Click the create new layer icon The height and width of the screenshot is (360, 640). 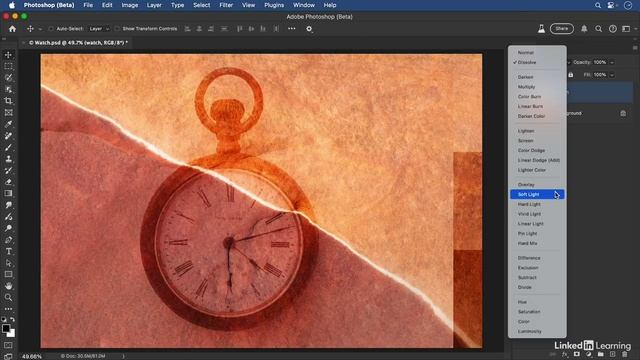pos(612,355)
